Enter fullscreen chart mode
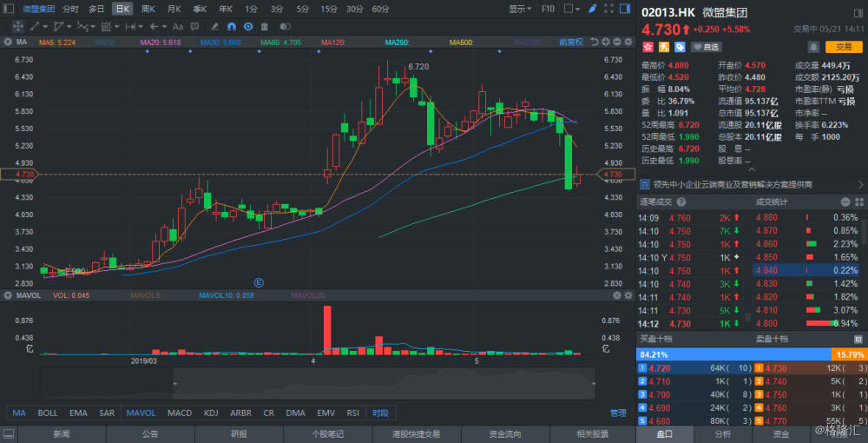The image size is (868, 443). [x=608, y=9]
